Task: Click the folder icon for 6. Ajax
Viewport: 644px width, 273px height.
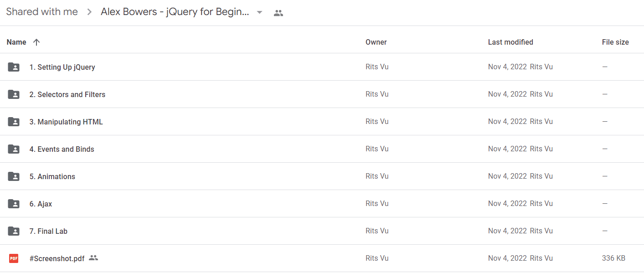Action: (x=14, y=204)
